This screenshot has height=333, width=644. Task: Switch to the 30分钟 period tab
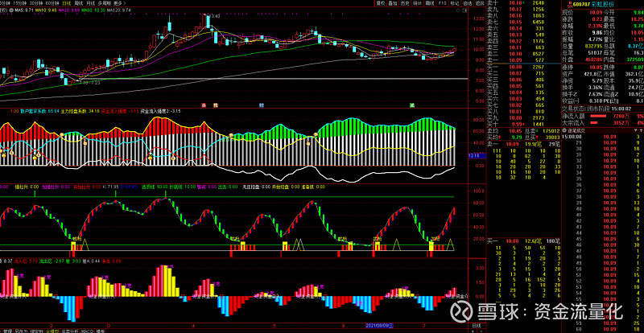pos(35,3)
